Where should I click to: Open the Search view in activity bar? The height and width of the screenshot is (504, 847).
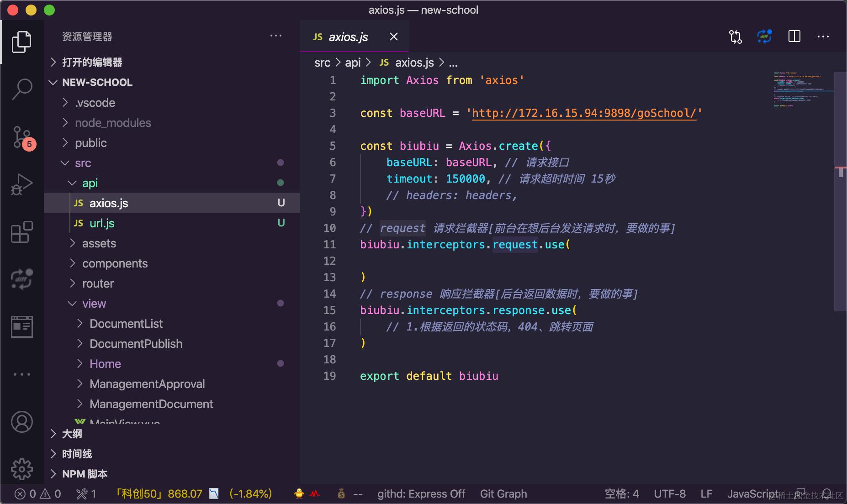click(21, 89)
